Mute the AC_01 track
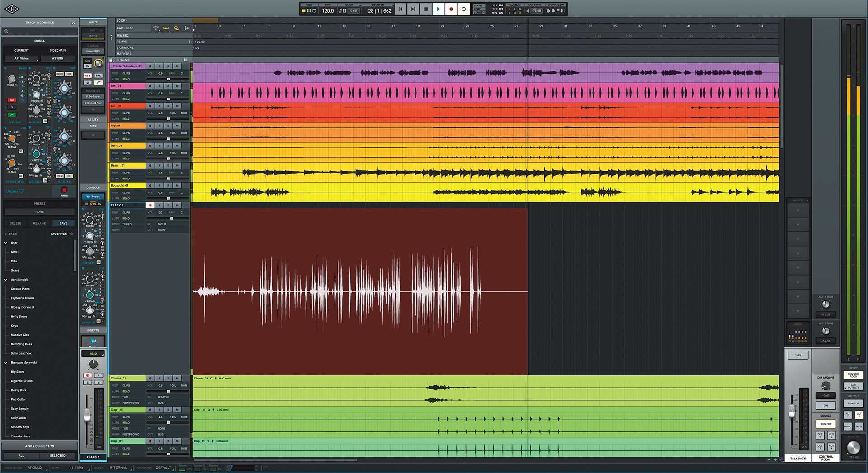The width and height of the screenshot is (868, 473). point(177,106)
